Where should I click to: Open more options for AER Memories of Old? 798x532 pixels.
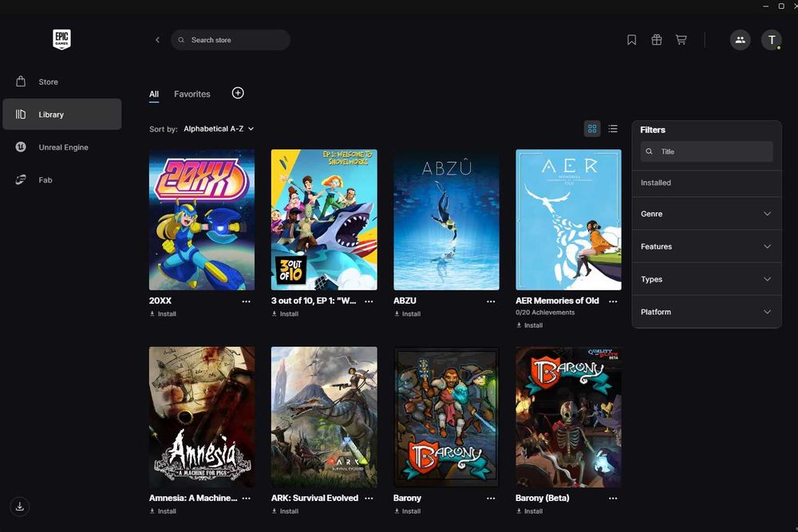pyautogui.click(x=613, y=301)
